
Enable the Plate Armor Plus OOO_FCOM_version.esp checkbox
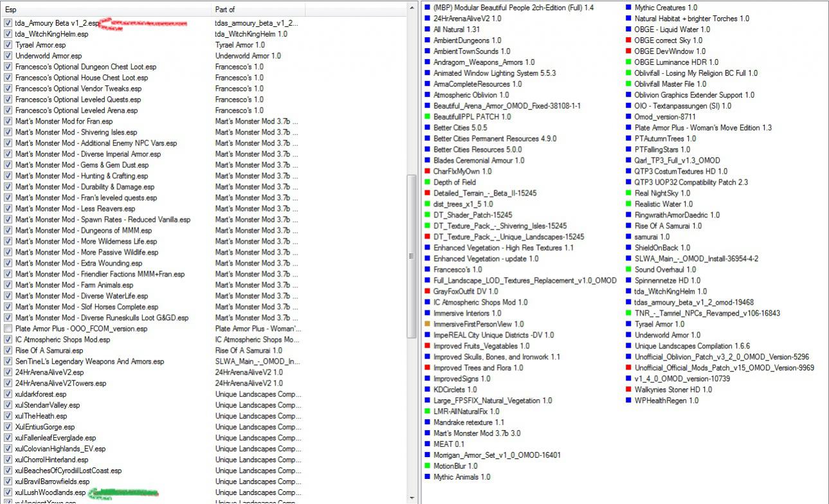click(8, 328)
